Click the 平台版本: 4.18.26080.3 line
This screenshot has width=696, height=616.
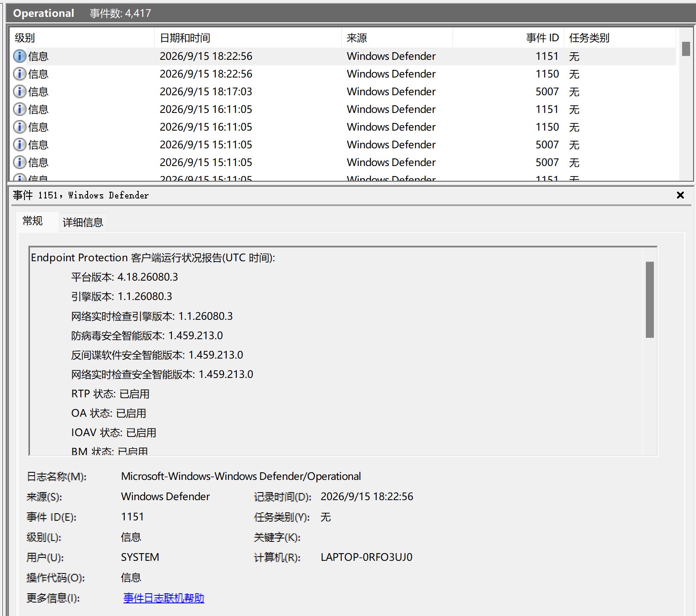124,277
